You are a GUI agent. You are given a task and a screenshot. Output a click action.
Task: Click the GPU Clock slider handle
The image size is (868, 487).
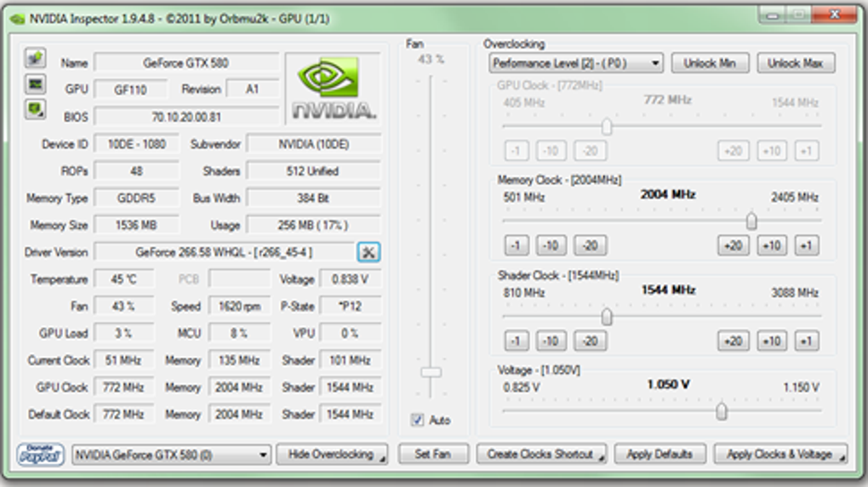tap(607, 126)
